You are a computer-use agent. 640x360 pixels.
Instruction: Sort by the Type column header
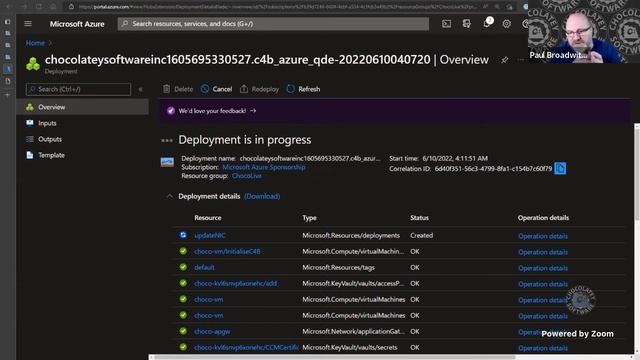point(309,218)
